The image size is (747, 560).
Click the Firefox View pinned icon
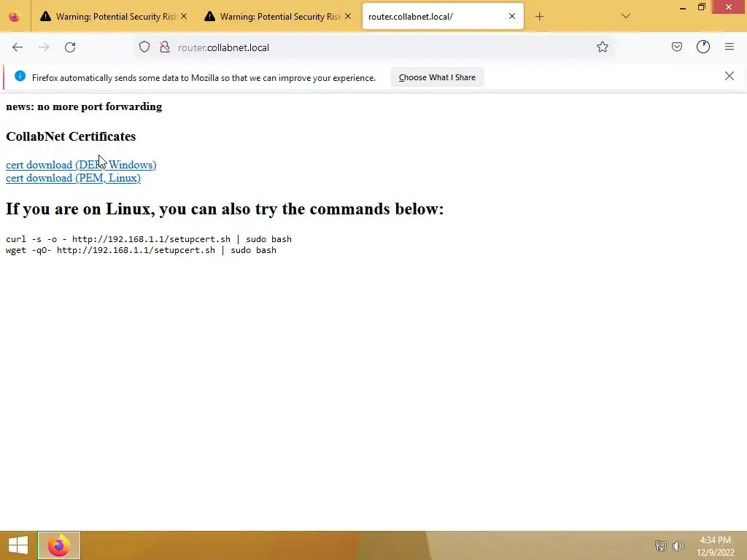(x=15, y=17)
